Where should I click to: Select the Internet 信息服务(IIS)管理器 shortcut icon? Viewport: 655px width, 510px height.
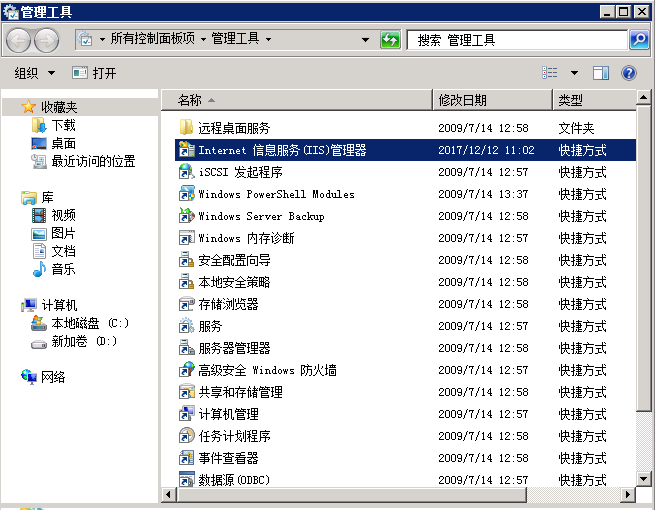click(x=186, y=150)
